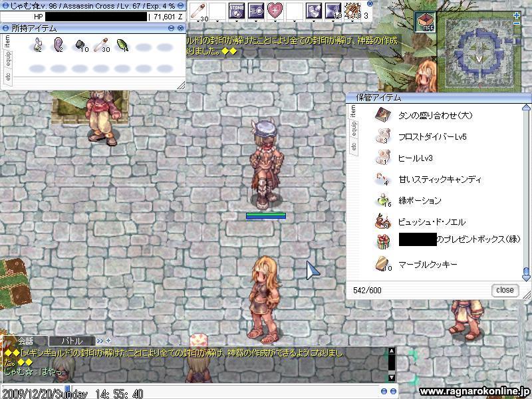Use the last hotbar skill with burst icon
Screen dimensions: 532x399
coord(352,11)
